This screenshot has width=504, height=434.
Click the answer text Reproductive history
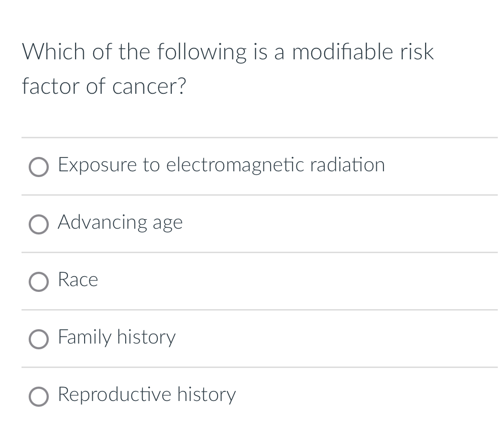pyautogui.click(x=146, y=395)
